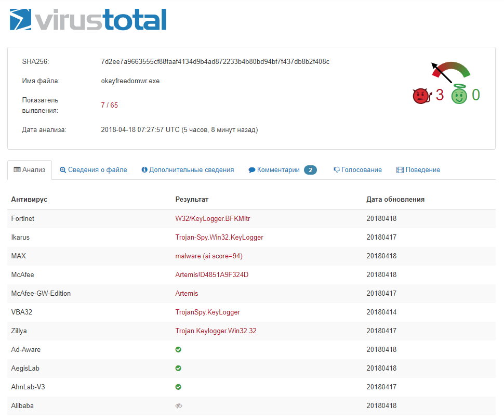Viewport: 504px width, 420px height.
Task: Click the Результат column header
Action: click(192, 200)
